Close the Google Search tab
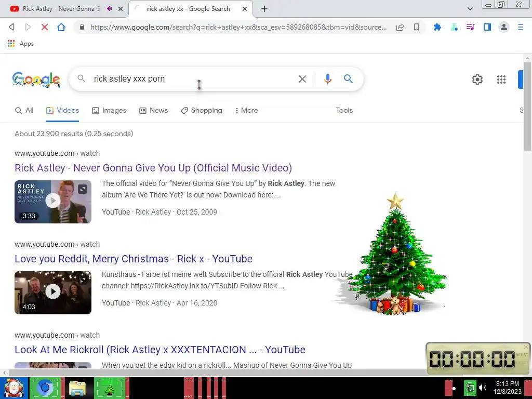Screen dimensions: 532x399 click(245, 9)
